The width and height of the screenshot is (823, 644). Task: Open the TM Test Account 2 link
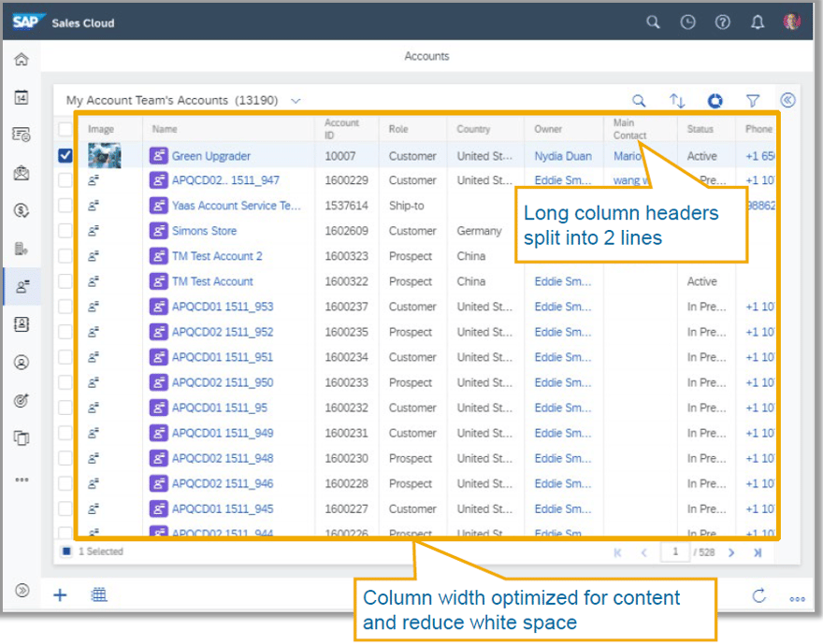pos(217,256)
